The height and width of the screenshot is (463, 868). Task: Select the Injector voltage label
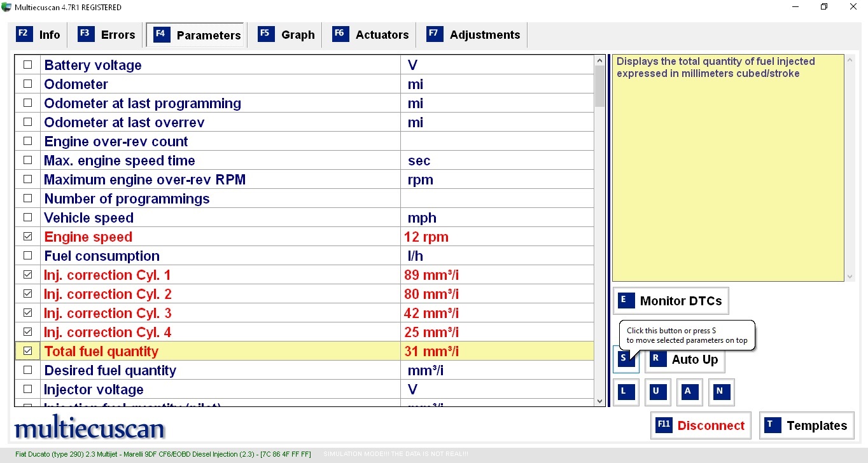(x=94, y=389)
